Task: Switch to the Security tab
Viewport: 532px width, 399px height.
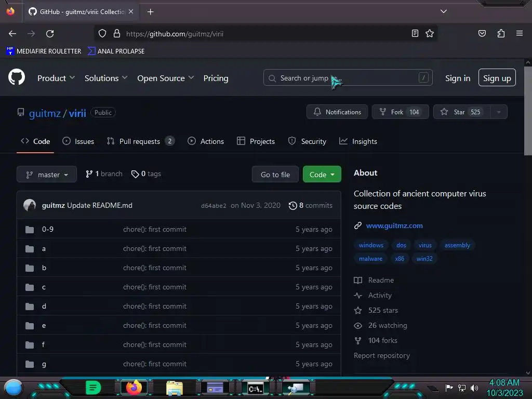Action: 307,141
